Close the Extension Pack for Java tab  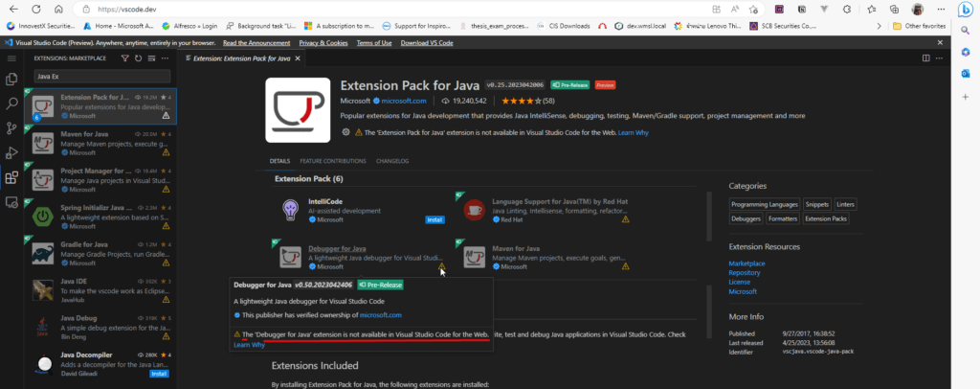click(299, 58)
